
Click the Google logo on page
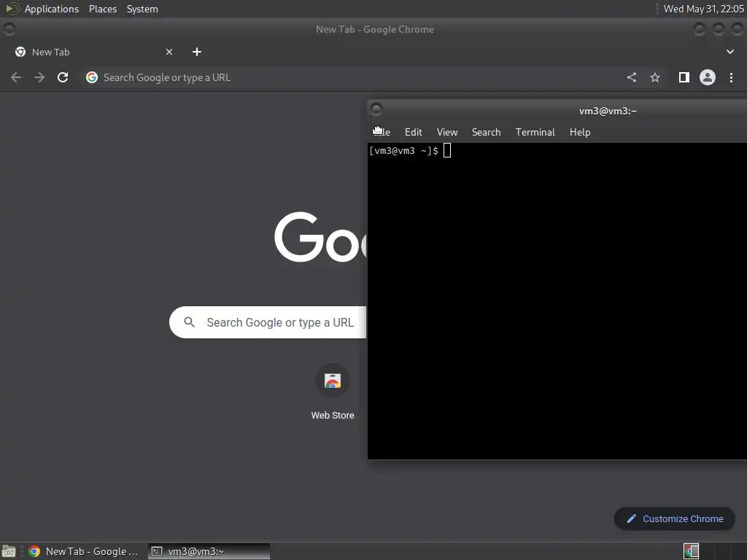click(320, 237)
